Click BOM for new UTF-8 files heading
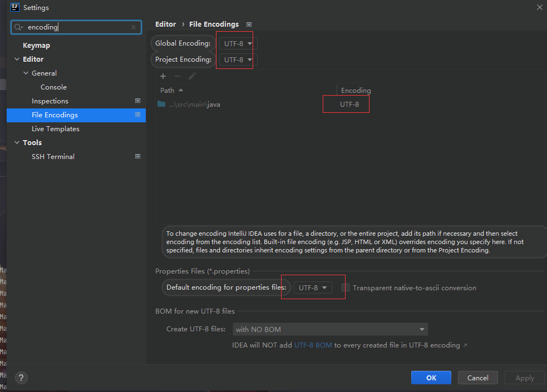 pyautogui.click(x=195, y=311)
